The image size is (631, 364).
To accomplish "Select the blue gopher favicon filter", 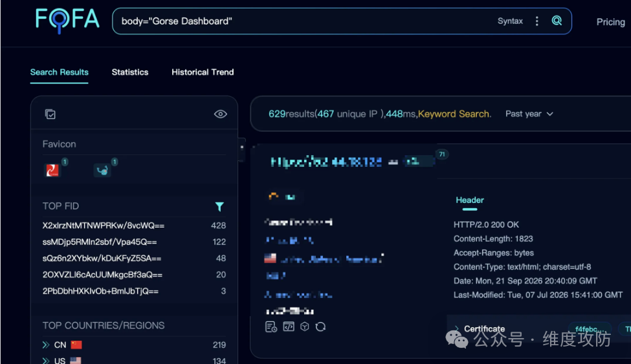I will tap(102, 170).
